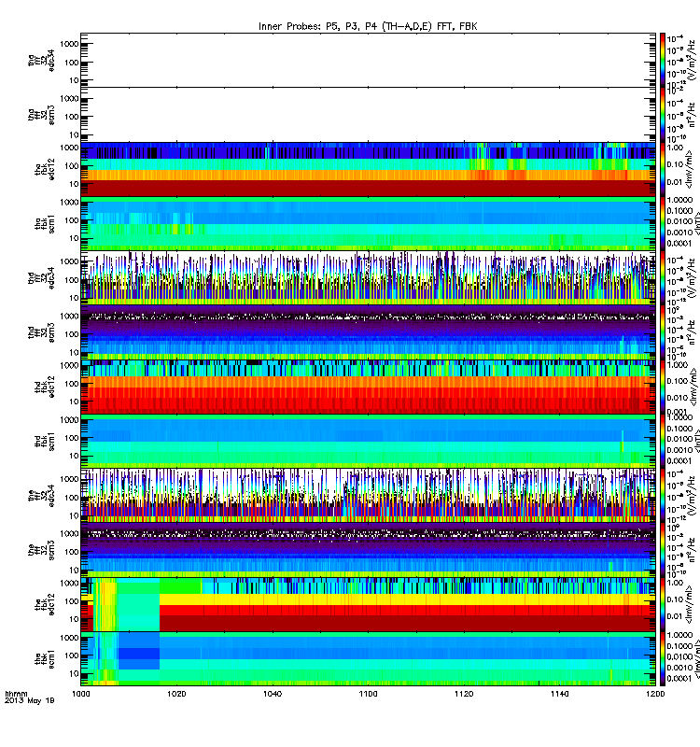Screen dimensions: 700x747
Task: Click the the fff scm3 spectrogram panel
Action: click(x=368, y=550)
